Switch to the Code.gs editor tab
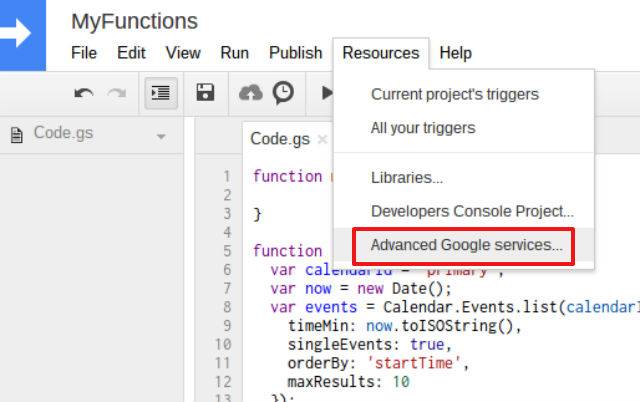 click(x=280, y=139)
